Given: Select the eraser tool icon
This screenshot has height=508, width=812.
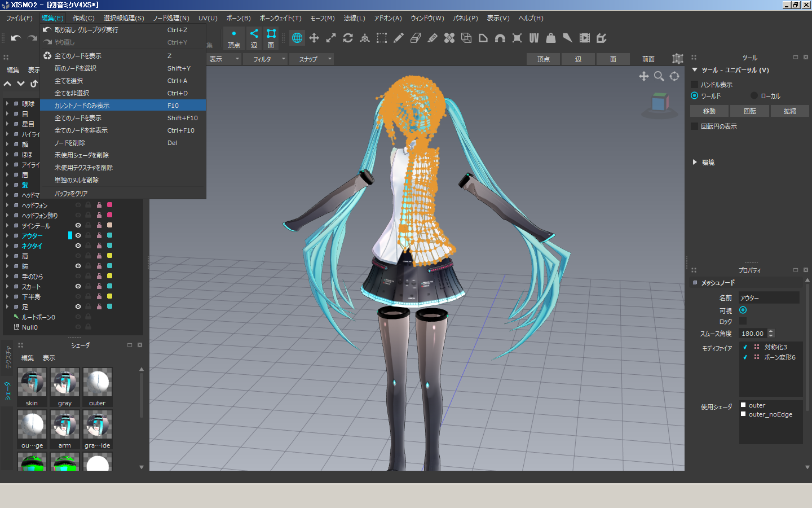Looking at the screenshot, I should pos(416,38).
